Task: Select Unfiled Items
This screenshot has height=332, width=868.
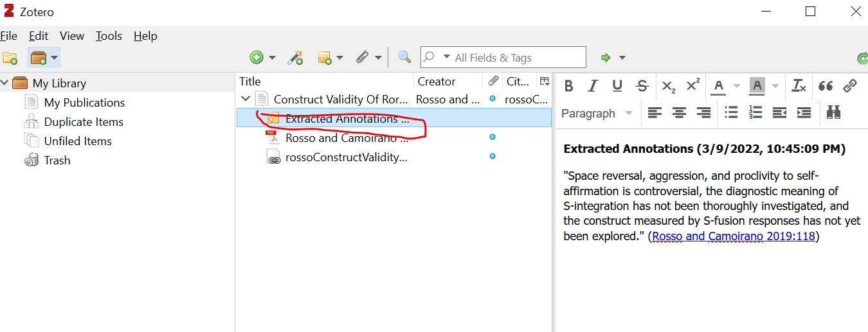Action: (x=78, y=141)
